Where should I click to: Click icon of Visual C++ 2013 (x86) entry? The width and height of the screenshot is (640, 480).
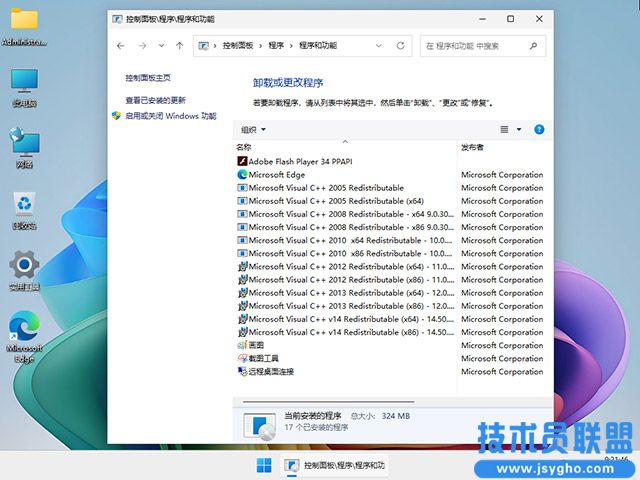point(242,306)
